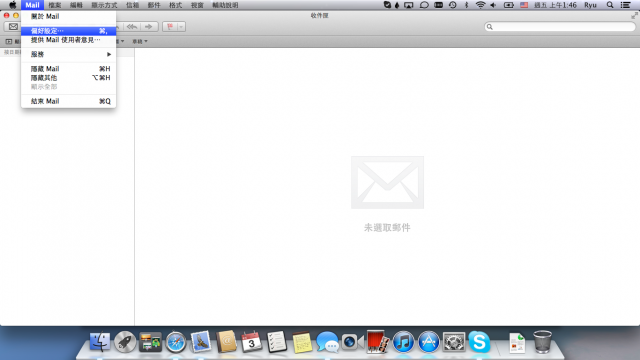Viewport: 640px width, 360px height.
Task: Click the Get Mail envelope toolbar button
Action: (13, 27)
